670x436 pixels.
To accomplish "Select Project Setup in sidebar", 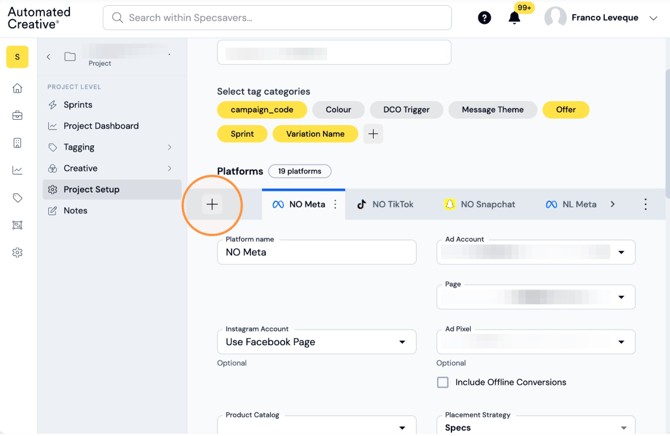I will (x=112, y=189).
